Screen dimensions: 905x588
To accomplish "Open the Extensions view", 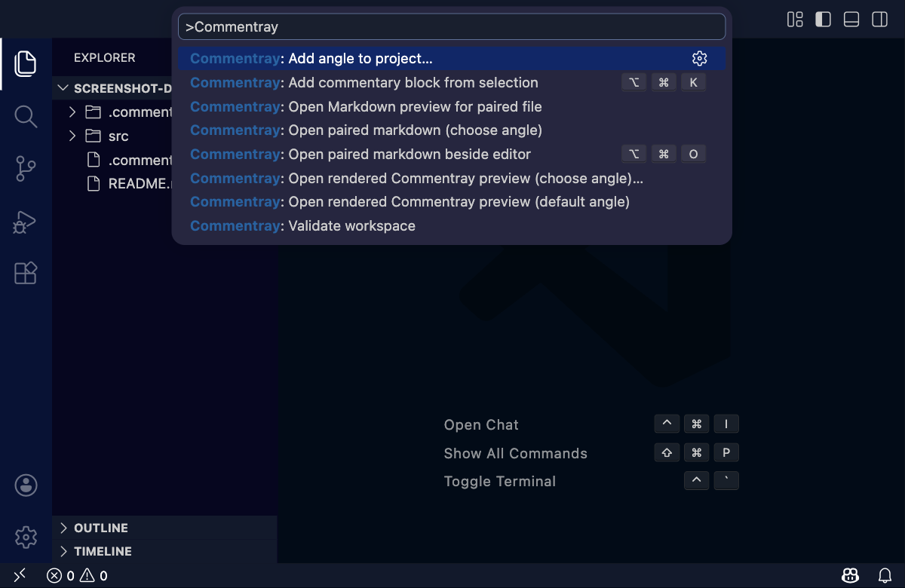I will (26, 273).
